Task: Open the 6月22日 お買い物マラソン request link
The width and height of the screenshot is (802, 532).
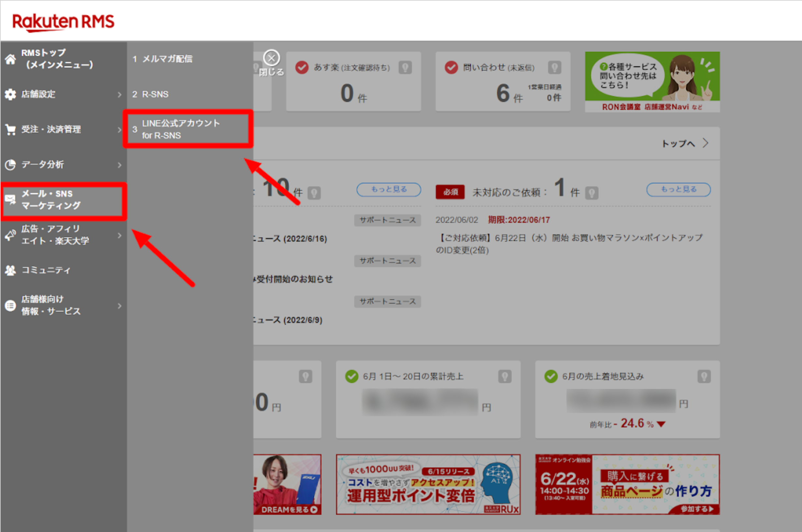Action: 569,244
